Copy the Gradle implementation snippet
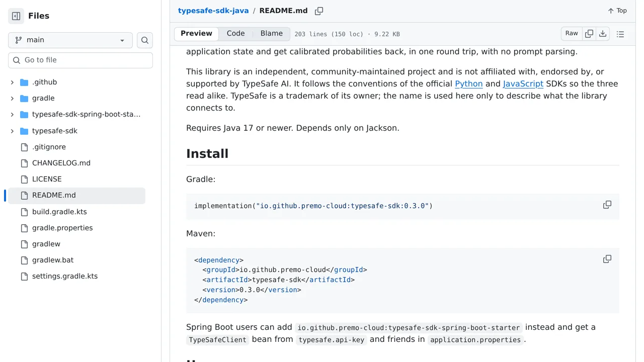644x362 pixels. pos(607,205)
